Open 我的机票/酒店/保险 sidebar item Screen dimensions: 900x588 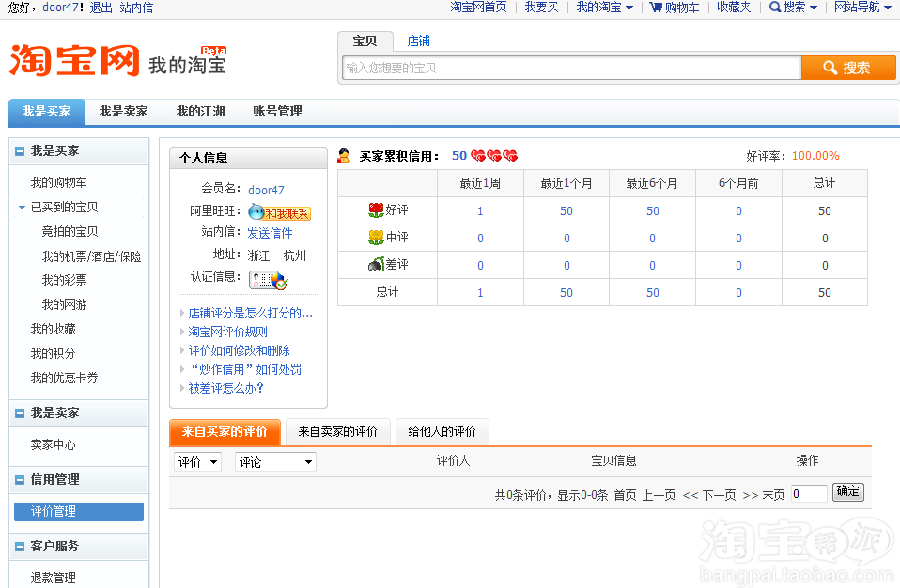point(91,256)
